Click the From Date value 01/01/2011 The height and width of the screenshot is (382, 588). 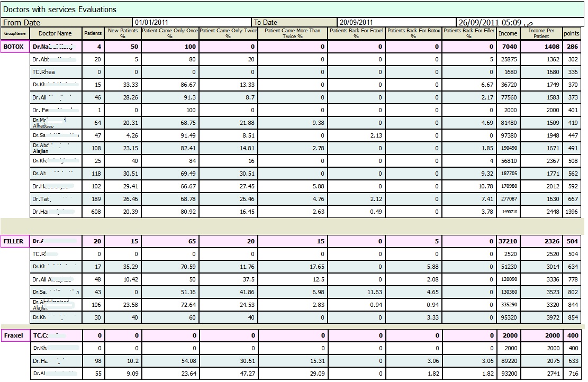[151, 22]
